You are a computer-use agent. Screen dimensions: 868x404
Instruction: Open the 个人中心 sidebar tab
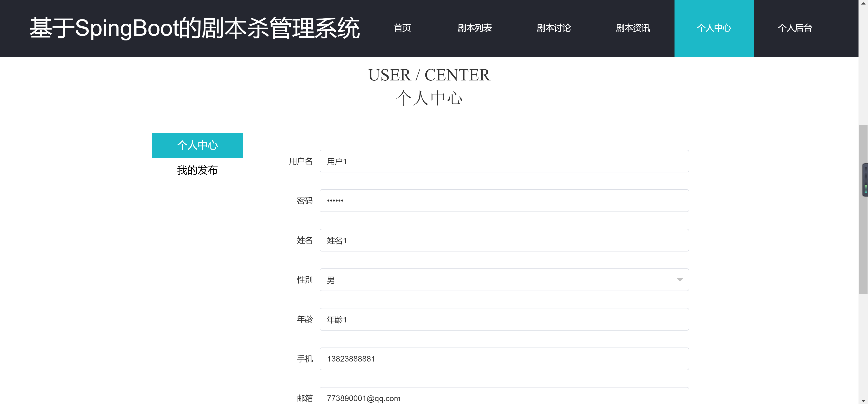tap(198, 145)
